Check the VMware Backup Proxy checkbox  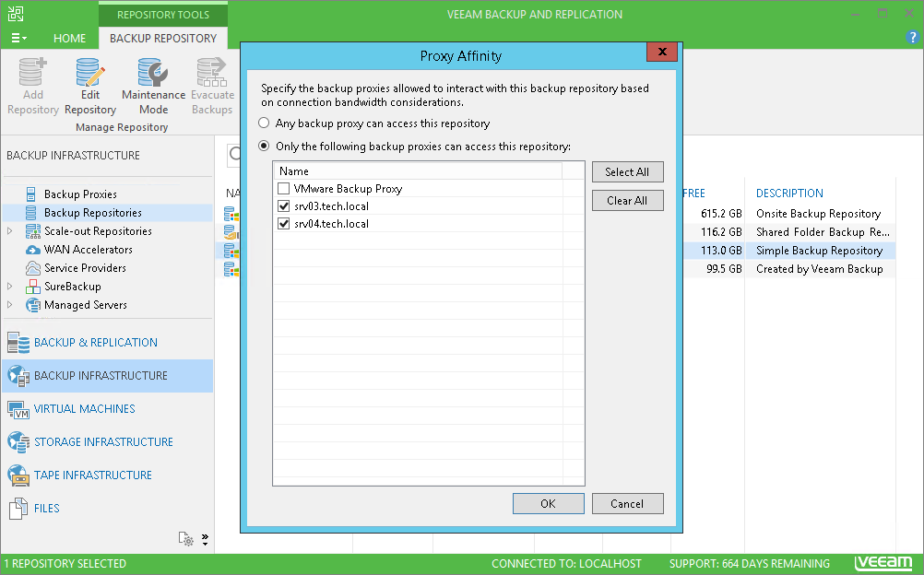click(283, 189)
